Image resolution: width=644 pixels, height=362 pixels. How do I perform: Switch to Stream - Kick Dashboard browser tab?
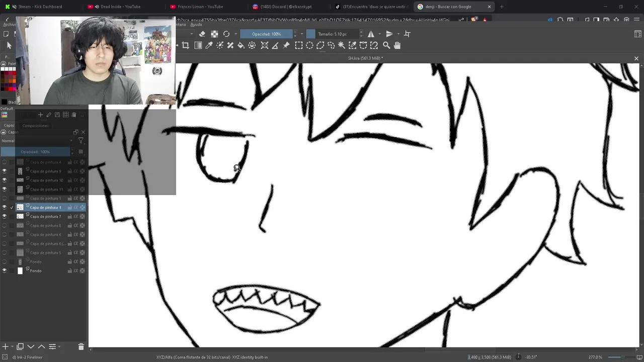[40, 7]
